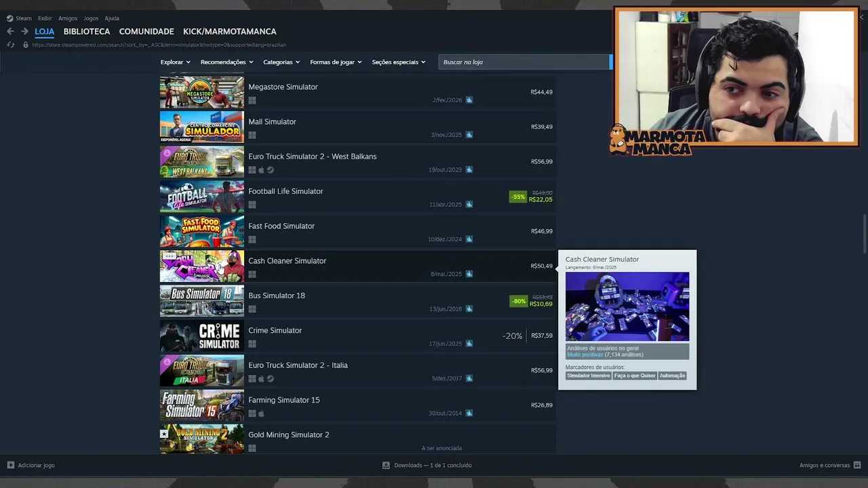Open the Bus Simulator 18 thumbnail
868x488 pixels.
[x=202, y=301]
